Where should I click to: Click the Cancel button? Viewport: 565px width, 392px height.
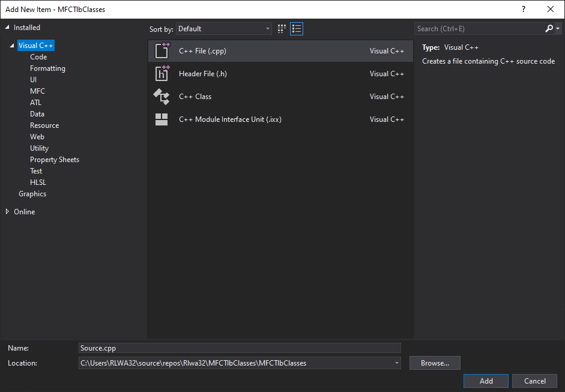[x=535, y=381]
